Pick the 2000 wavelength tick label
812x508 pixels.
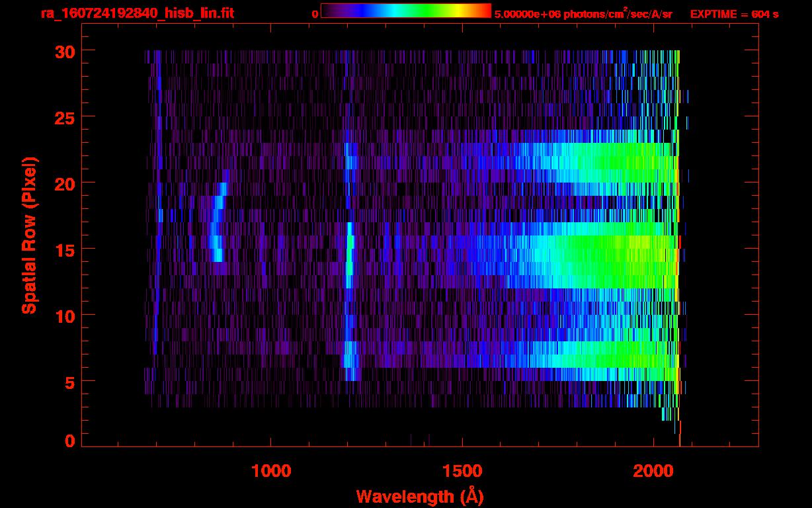[653, 470]
